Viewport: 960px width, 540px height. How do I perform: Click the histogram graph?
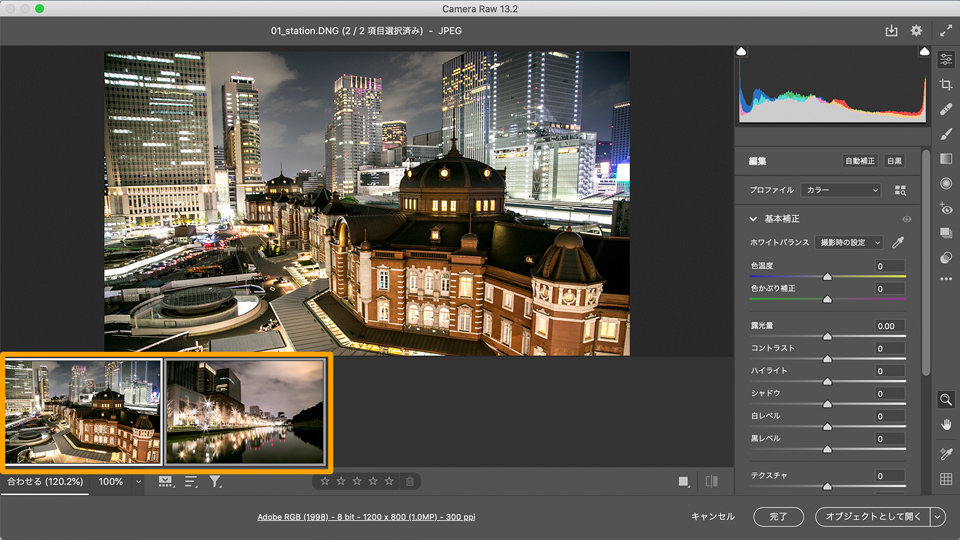tap(833, 89)
